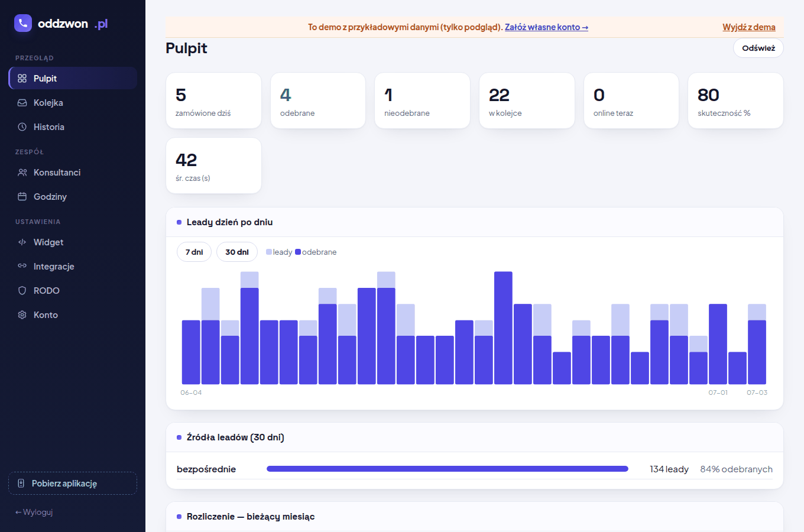This screenshot has width=804, height=532.
Task: Go to the Pulpit menu item
Action: click(x=73, y=78)
